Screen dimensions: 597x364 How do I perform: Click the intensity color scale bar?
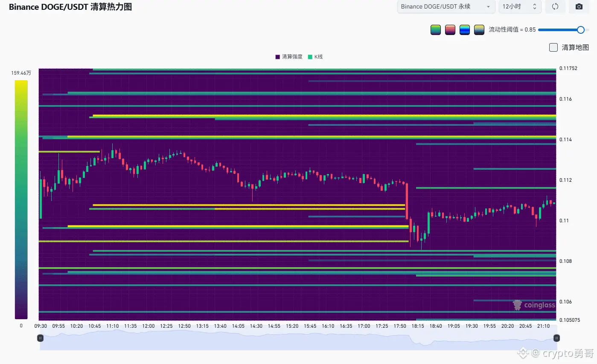21,200
